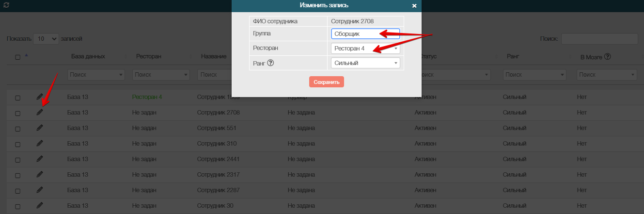The image size is (644, 214).
Task: Sort table by В Мозге column header
Action: click(x=591, y=57)
